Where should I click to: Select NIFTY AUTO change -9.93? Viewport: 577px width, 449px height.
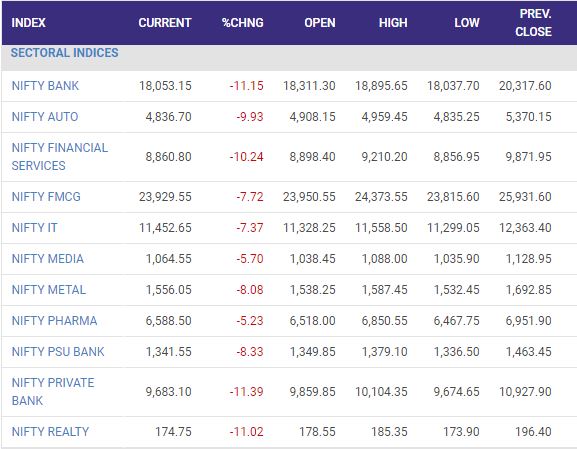[x=250, y=117]
